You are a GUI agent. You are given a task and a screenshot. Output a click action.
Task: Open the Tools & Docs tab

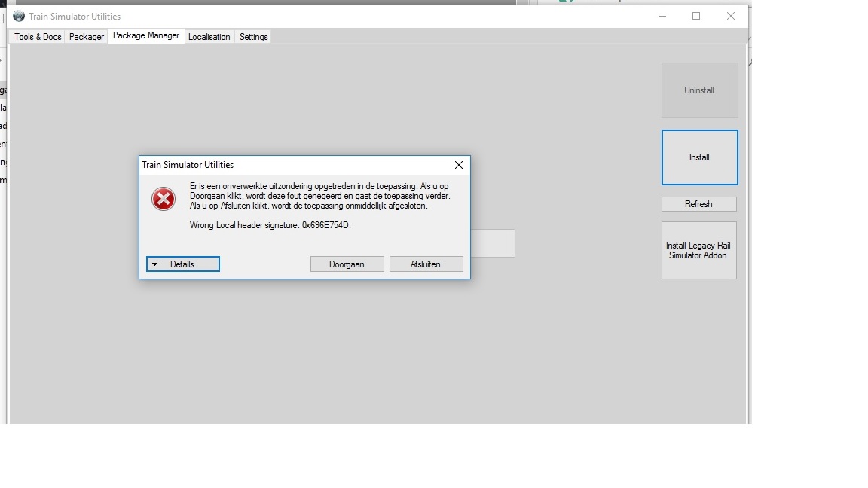coord(38,36)
